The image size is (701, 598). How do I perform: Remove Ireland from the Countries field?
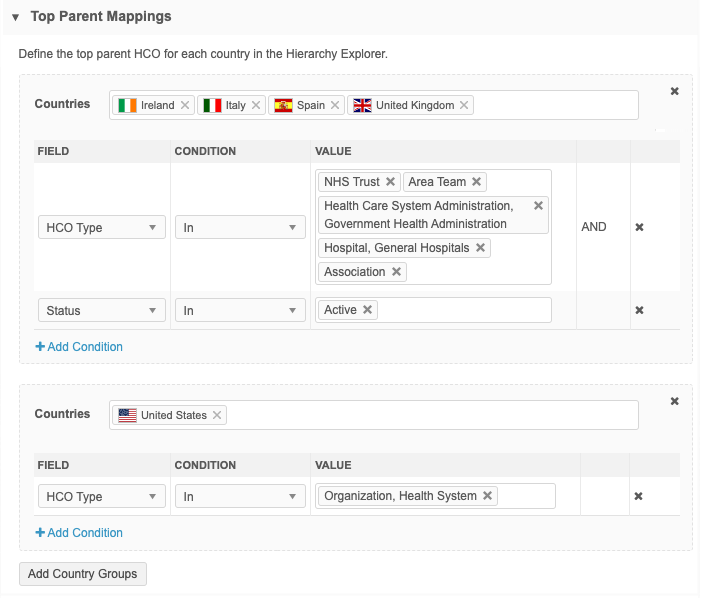click(x=185, y=105)
